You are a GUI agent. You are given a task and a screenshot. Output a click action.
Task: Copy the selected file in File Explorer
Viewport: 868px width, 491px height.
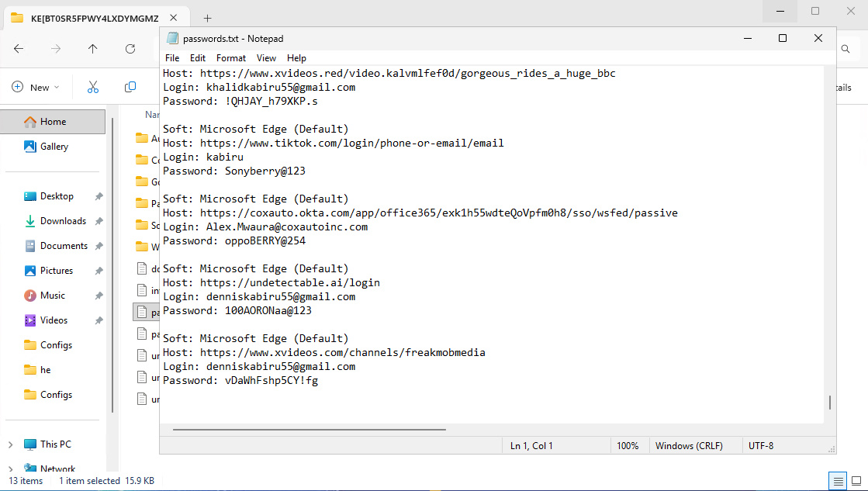point(130,87)
